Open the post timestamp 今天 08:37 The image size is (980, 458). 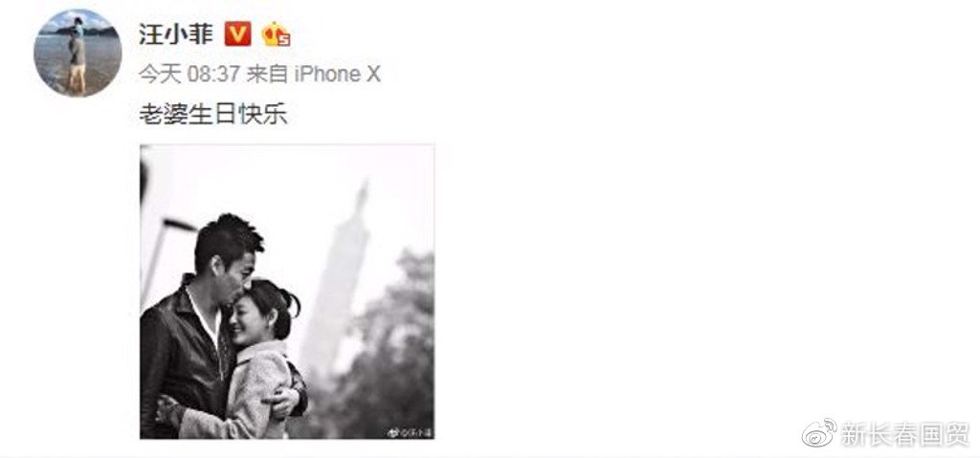[x=189, y=75]
